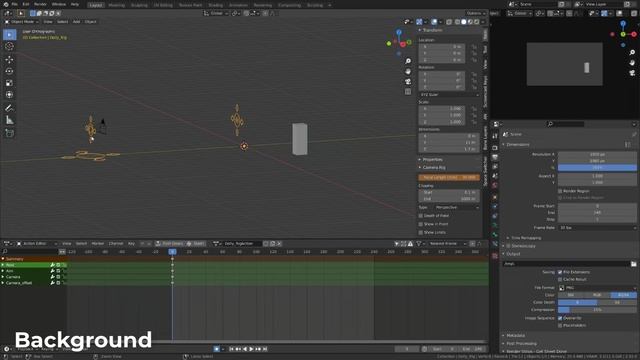Image resolution: width=640 pixels, height=360 pixels.
Task: Expand the Camera_offset channel
Action: pyautogui.click(x=3, y=283)
